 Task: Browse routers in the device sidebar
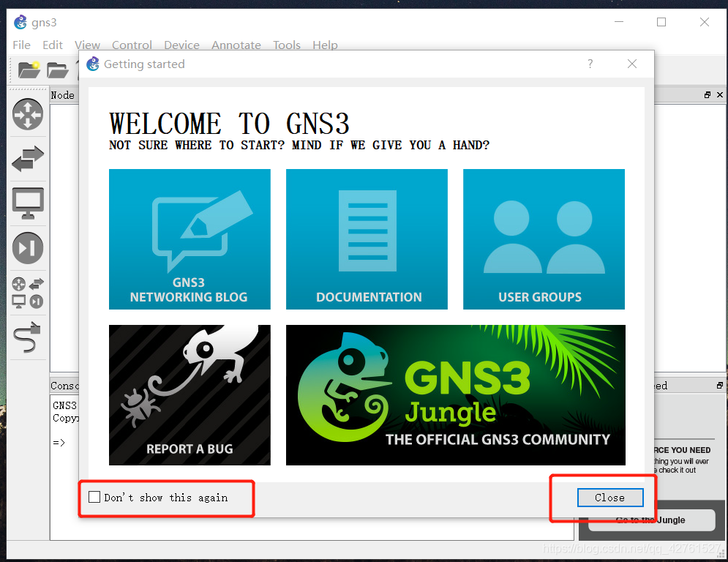tap(28, 114)
